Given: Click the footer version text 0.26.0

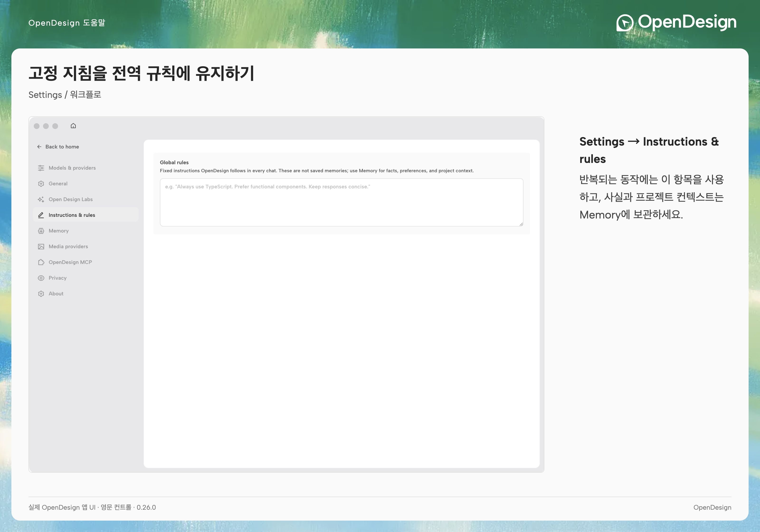Looking at the screenshot, I should [146, 507].
